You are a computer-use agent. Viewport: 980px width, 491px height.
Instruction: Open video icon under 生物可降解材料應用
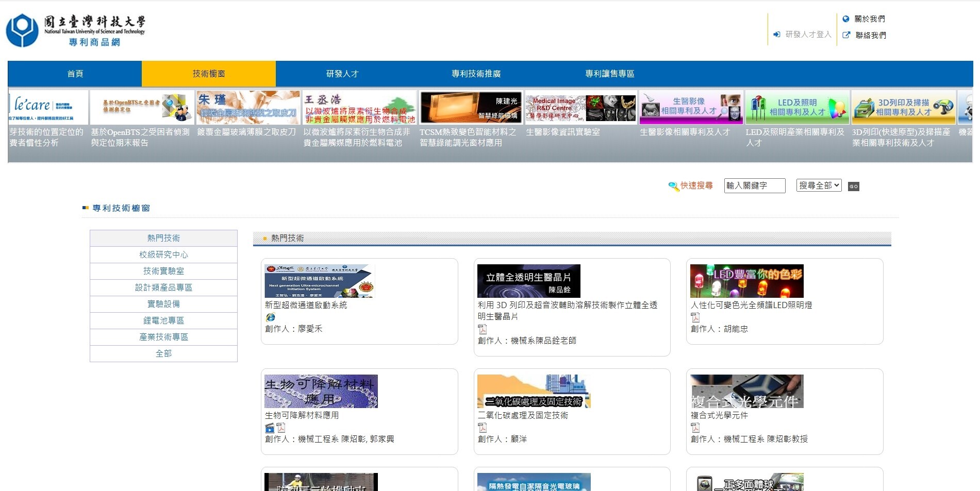pos(270,428)
